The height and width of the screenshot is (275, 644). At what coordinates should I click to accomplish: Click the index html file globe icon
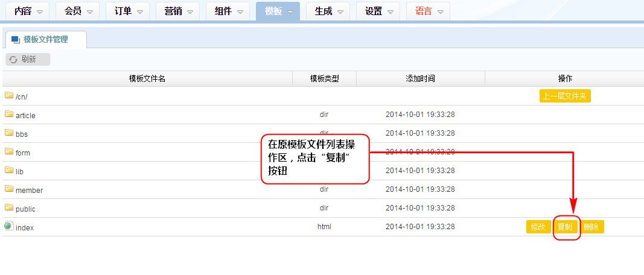(x=8, y=226)
